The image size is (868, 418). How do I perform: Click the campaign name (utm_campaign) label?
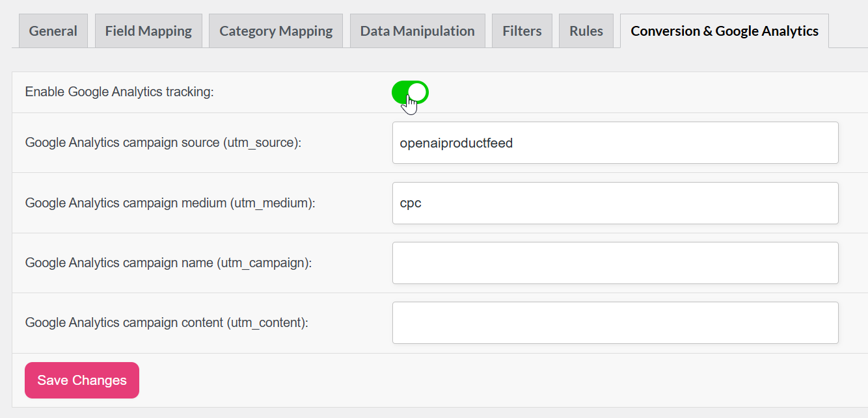[168, 263]
